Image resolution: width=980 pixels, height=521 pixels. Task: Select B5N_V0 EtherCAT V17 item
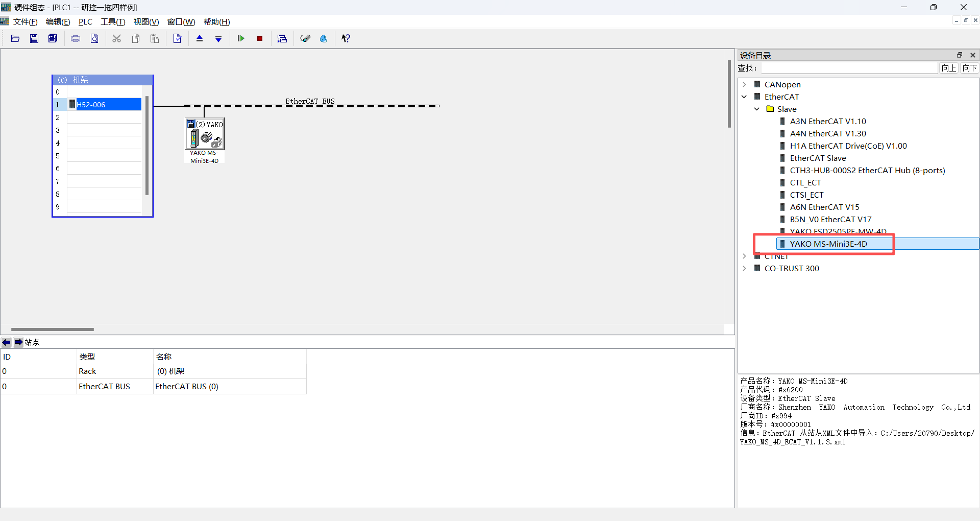(830, 219)
